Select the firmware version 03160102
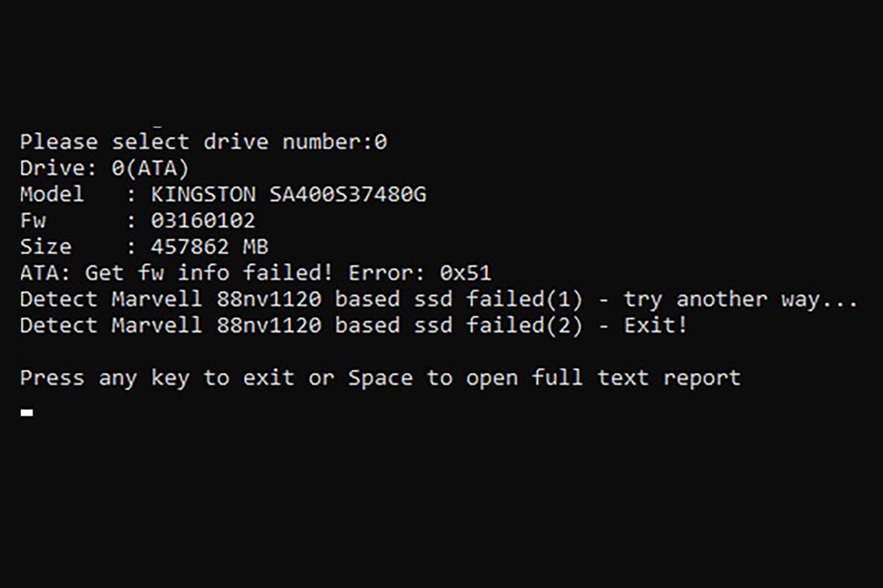The image size is (883, 588). [202, 220]
